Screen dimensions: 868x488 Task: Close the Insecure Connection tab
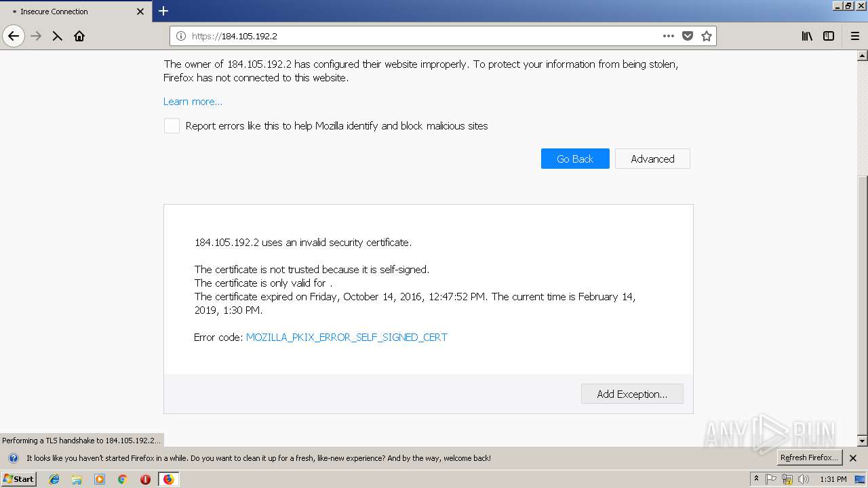140,12
